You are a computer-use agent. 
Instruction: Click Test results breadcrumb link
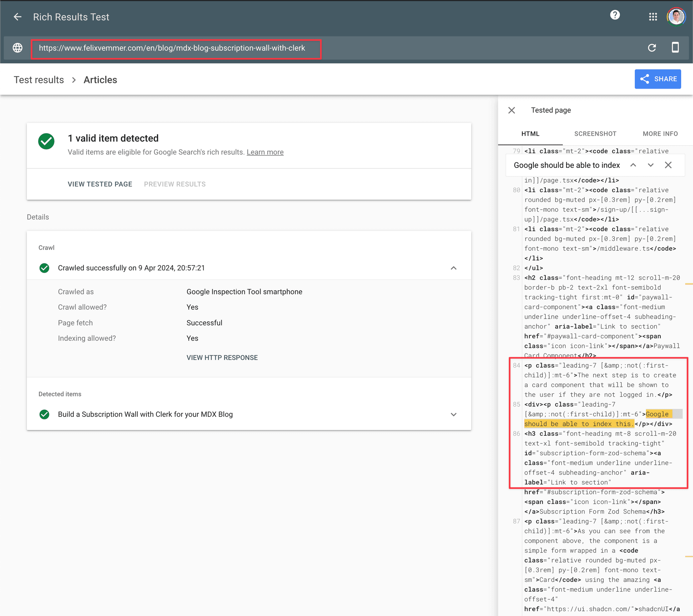[x=38, y=78]
